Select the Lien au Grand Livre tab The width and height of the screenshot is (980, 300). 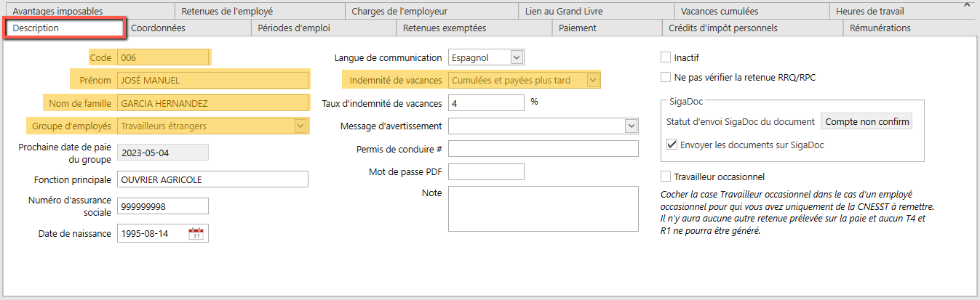595,11
